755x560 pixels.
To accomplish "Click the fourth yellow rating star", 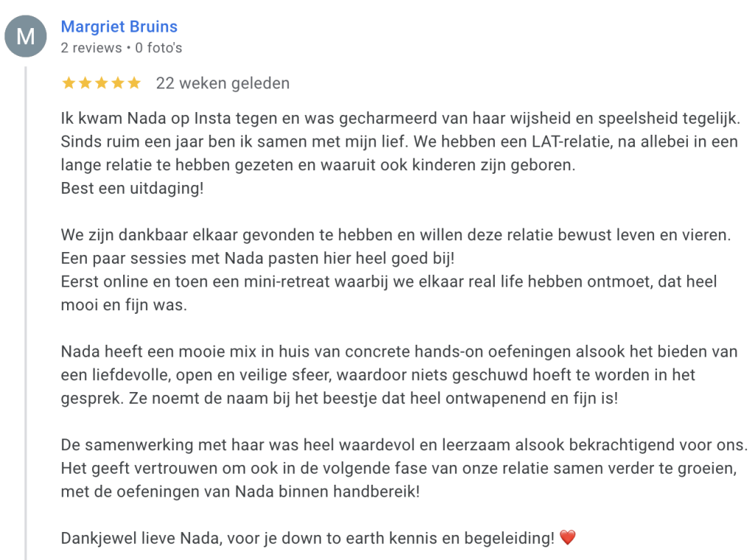I will pos(117,83).
